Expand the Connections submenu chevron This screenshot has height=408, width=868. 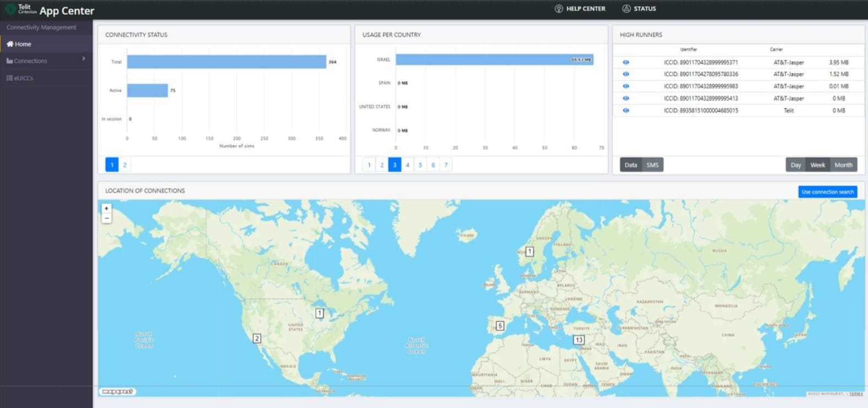tap(84, 58)
